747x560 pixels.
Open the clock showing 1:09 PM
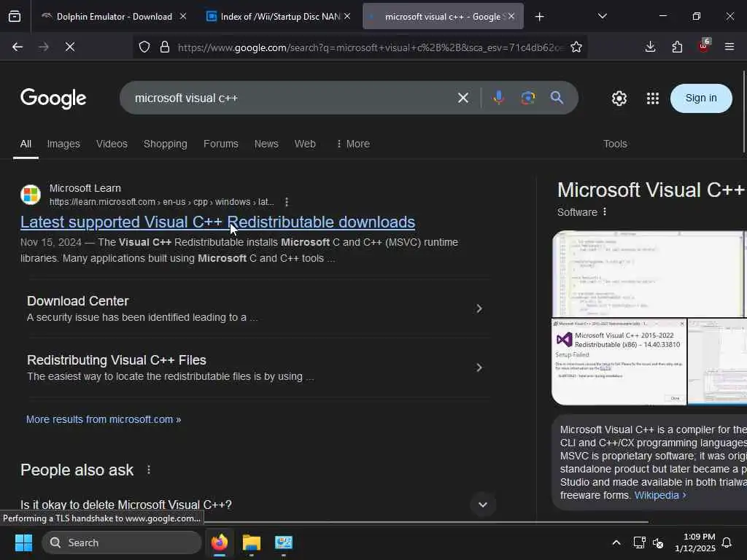tap(694, 542)
